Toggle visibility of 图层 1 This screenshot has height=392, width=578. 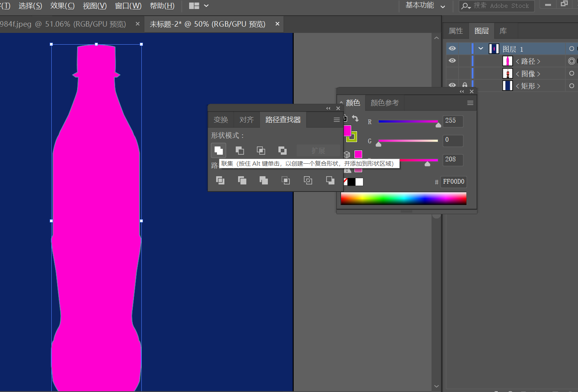[x=452, y=49]
